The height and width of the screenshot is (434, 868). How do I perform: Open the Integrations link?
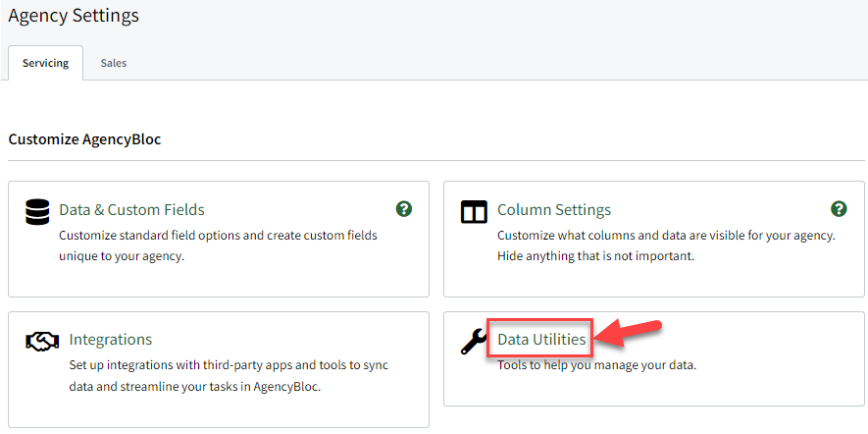click(x=111, y=339)
